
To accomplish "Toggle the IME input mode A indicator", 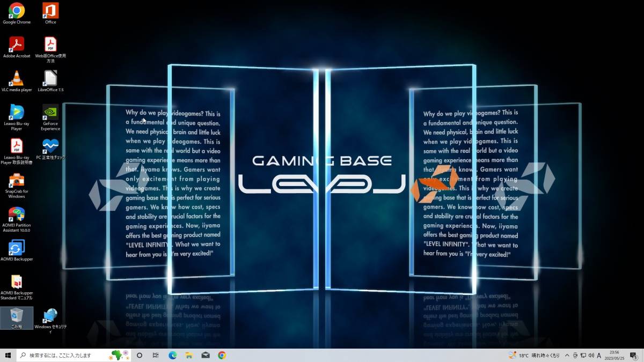I will (599, 355).
